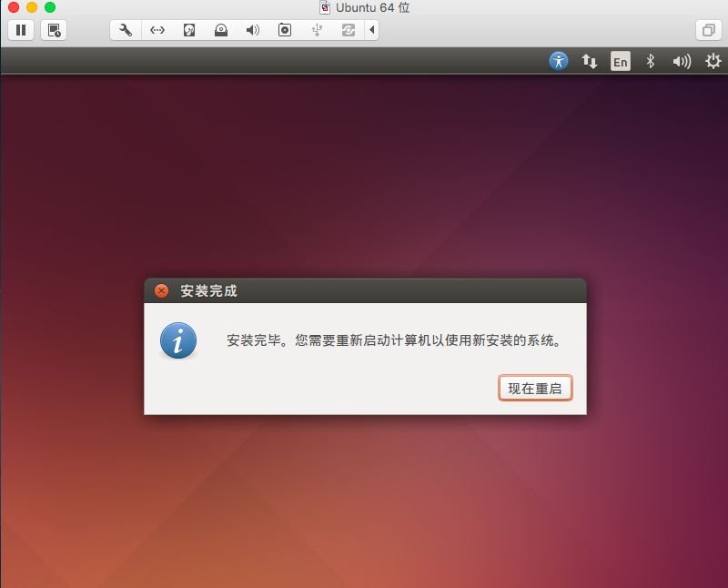Viewport: 728px width, 588px height.
Task: Open Ubuntu network indicator menu
Action: pos(590,61)
